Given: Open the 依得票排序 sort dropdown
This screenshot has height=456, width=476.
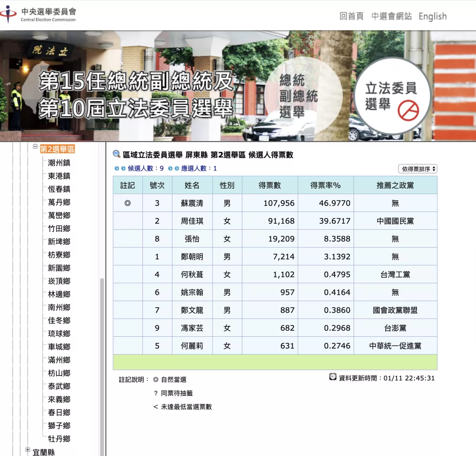Looking at the screenshot, I should click(x=417, y=169).
